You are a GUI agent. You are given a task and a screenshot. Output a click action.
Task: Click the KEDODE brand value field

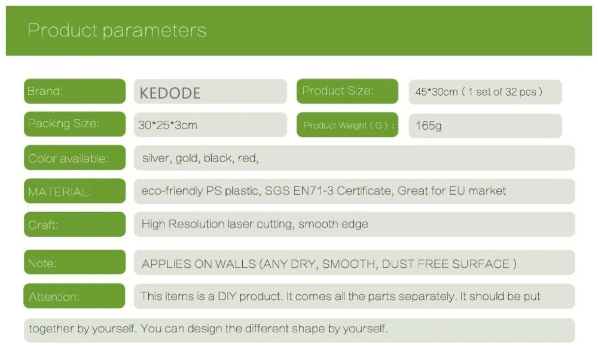click(210, 91)
